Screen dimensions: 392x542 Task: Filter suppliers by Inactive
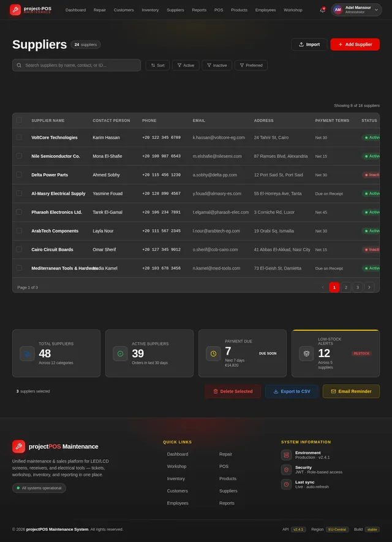217,66
